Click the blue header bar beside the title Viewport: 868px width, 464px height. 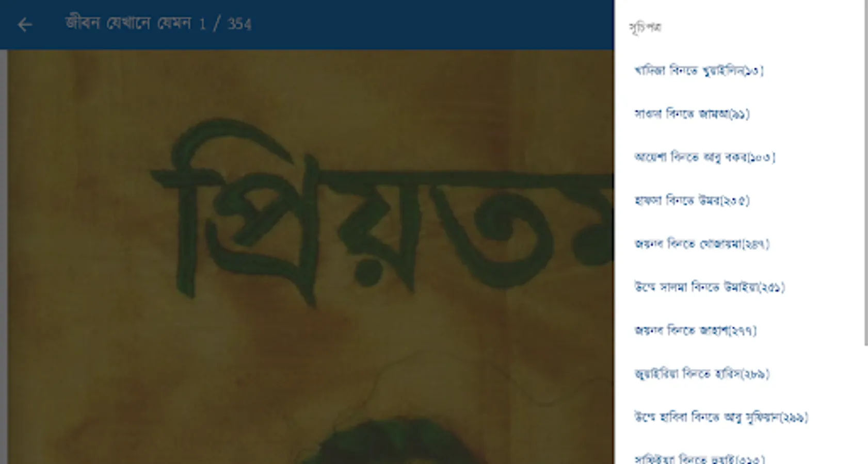tap(433, 25)
